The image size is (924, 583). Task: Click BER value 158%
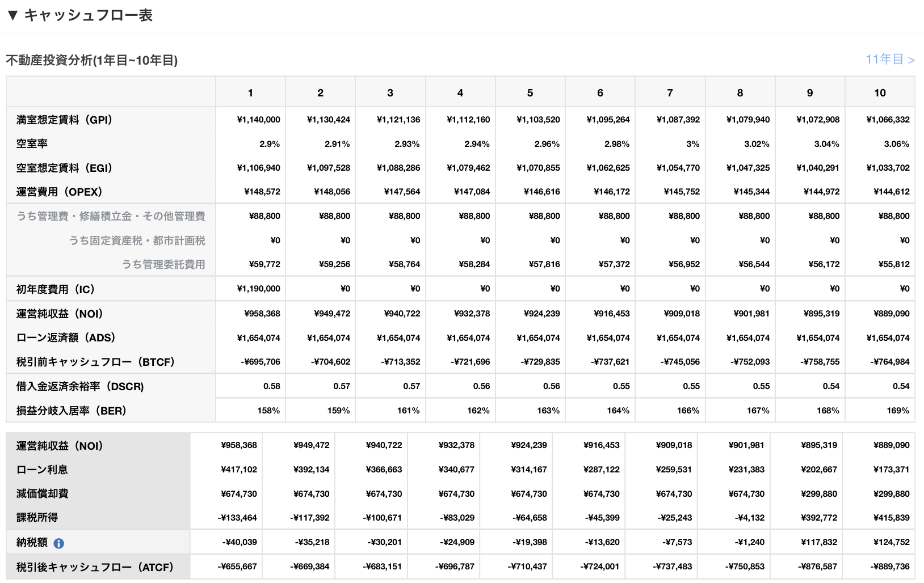pyautogui.click(x=268, y=411)
